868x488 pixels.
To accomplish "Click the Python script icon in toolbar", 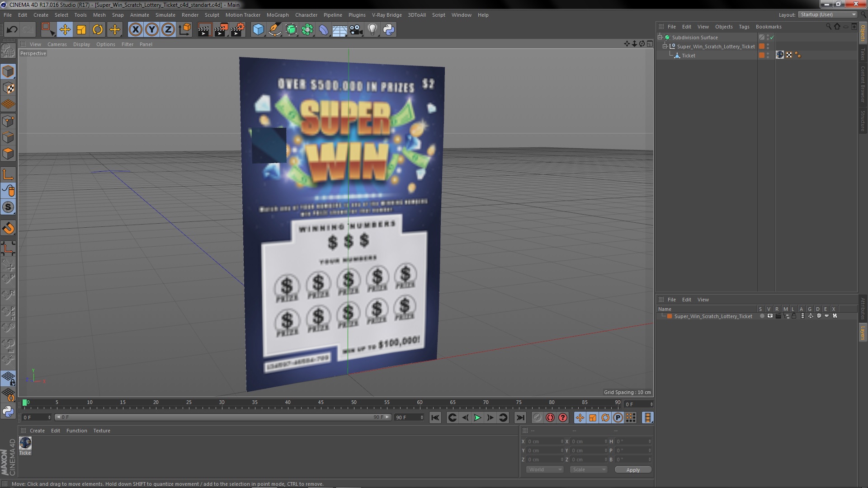I will tap(389, 30).
